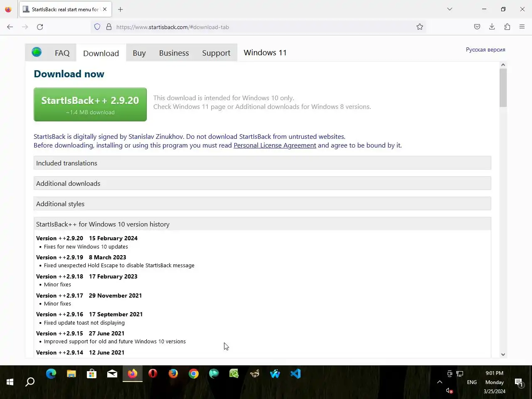Expand the Additional downloads section

pyautogui.click(x=262, y=183)
